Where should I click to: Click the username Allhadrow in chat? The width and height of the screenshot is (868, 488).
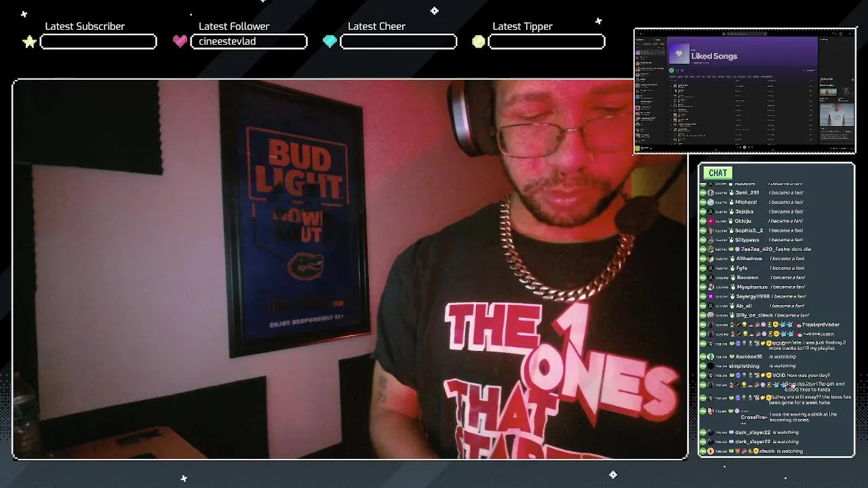click(749, 258)
